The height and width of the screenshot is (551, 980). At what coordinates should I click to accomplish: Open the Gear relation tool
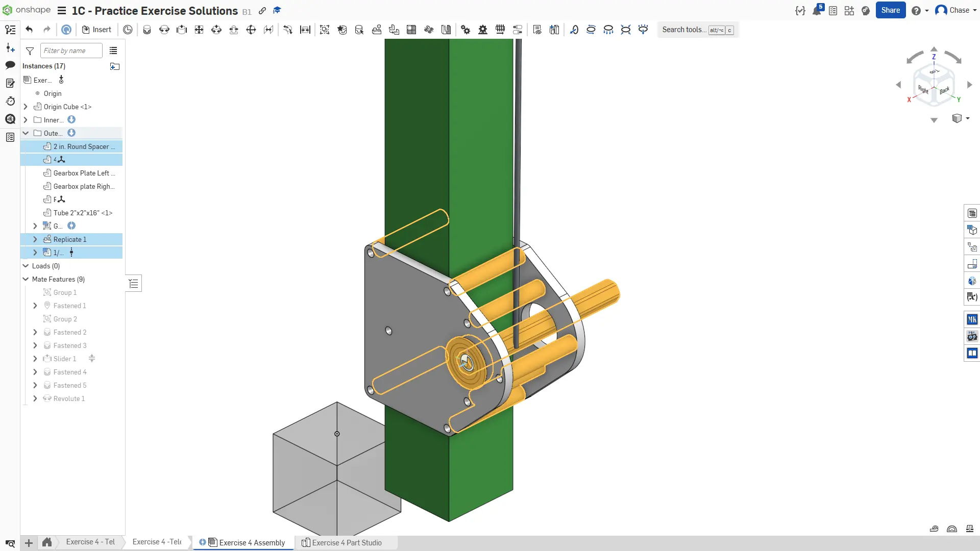tap(465, 30)
